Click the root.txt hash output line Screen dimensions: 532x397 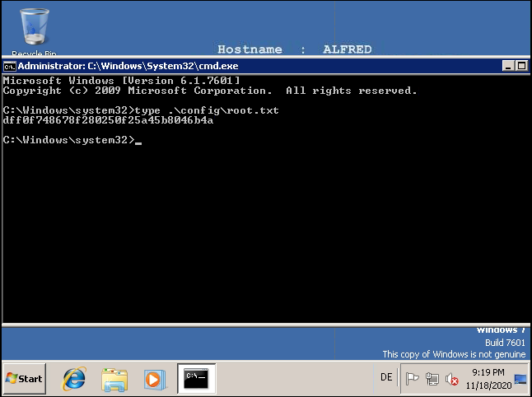click(x=108, y=120)
